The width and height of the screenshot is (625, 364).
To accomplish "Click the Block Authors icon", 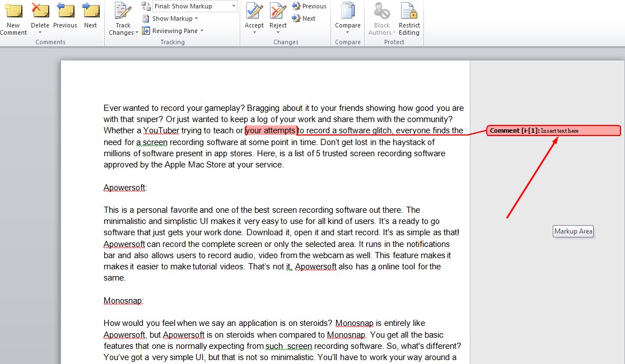I will click(381, 11).
